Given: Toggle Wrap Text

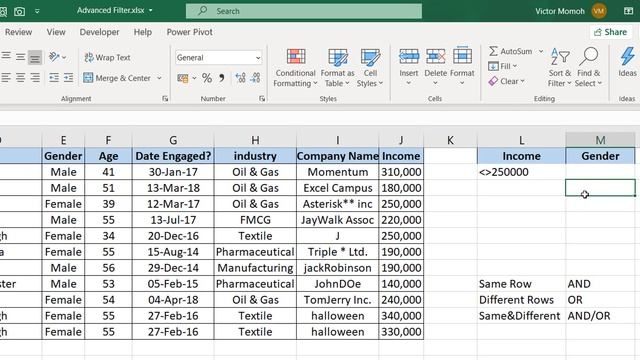Looking at the screenshot, I should [x=107, y=58].
